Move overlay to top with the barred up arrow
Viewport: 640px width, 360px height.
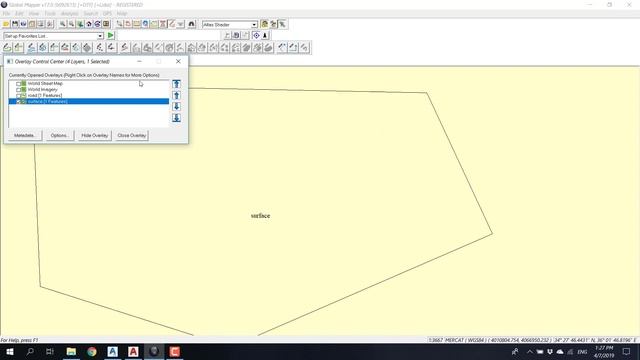coord(176,84)
